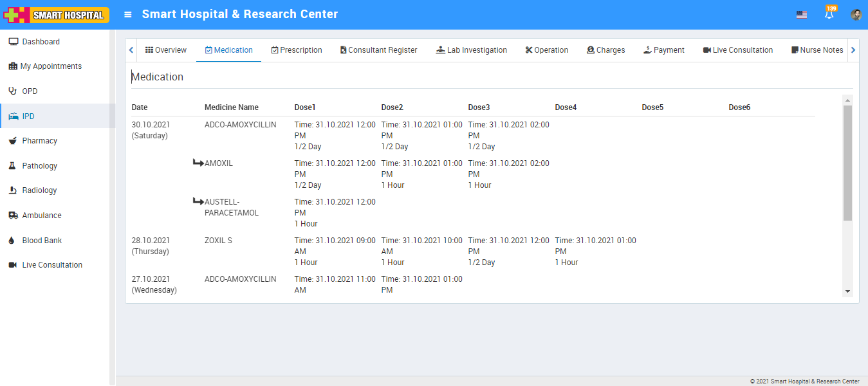The image size is (868, 386).
Task: Navigate to Pharmacy in sidebar
Action: tap(39, 141)
